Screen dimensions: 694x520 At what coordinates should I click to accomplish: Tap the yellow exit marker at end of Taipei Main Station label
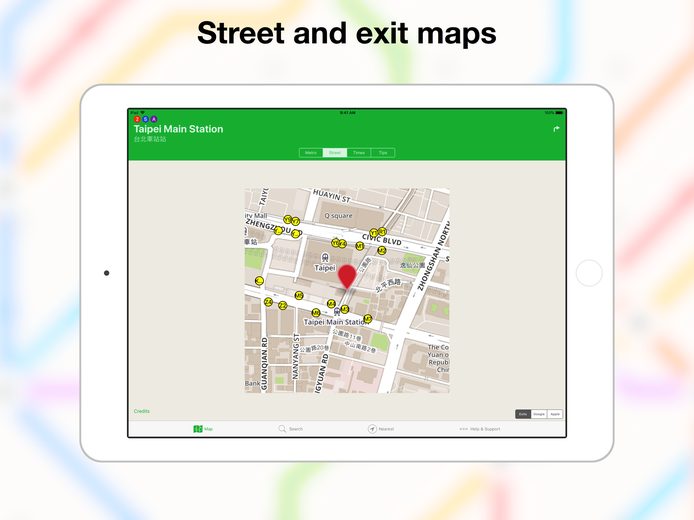pyautogui.click(x=368, y=319)
